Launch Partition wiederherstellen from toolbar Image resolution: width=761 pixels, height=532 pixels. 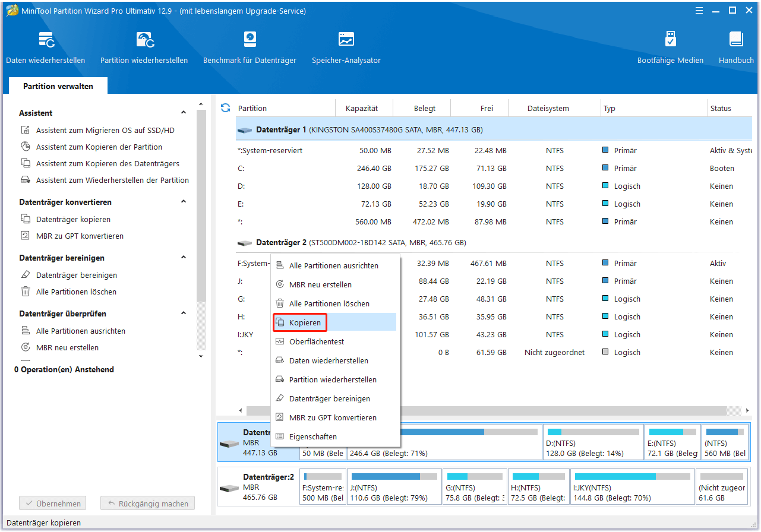[144, 47]
